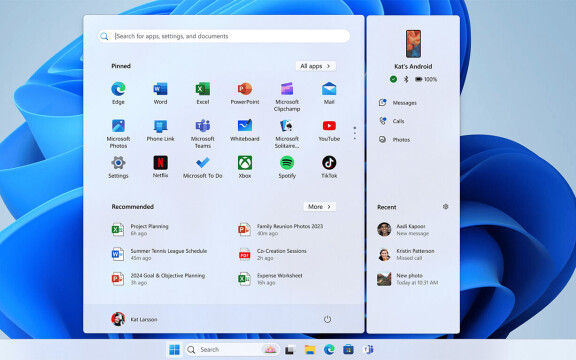Click the Bluetooth status icon
This screenshot has height=360, width=576.
click(x=406, y=79)
